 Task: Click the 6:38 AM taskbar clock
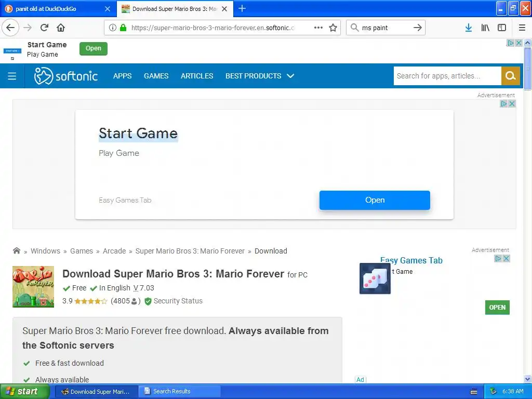[513, 392]
